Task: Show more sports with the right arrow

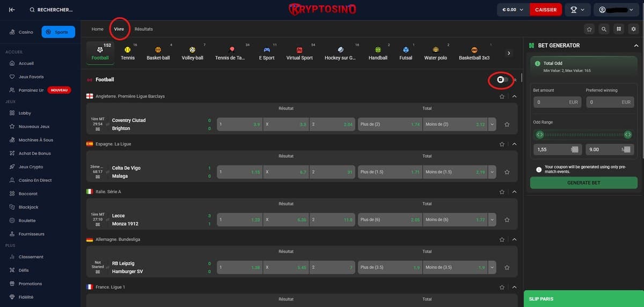Action: pos(509,53)
